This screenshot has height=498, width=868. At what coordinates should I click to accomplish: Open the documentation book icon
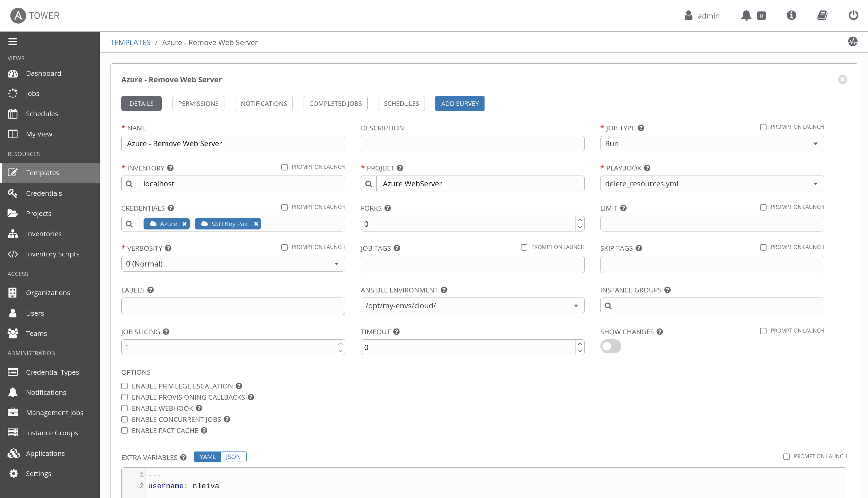coord(822,15)
